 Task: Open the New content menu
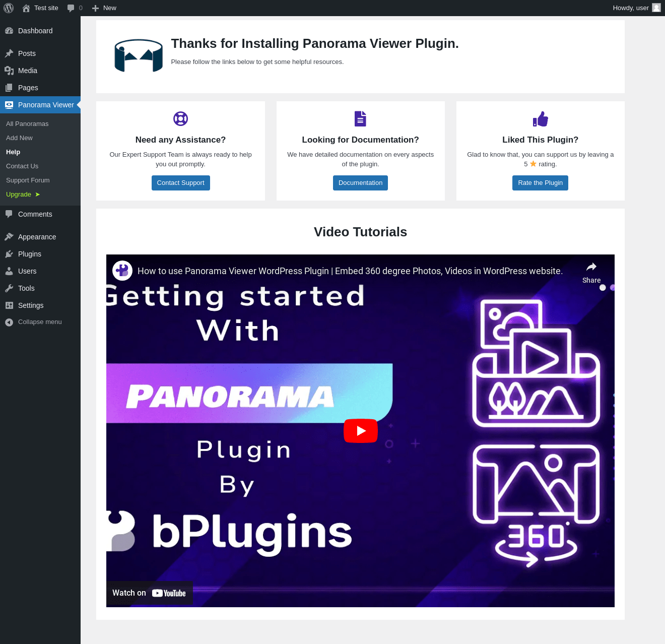coord(104,8)
